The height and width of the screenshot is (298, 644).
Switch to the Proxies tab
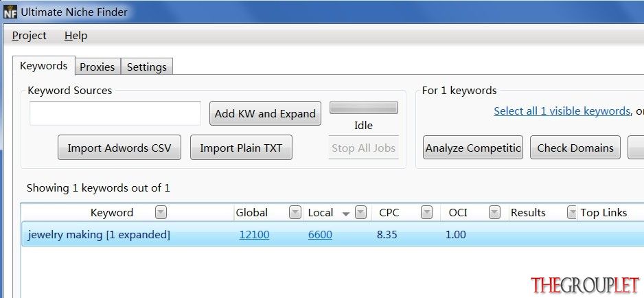97,67
